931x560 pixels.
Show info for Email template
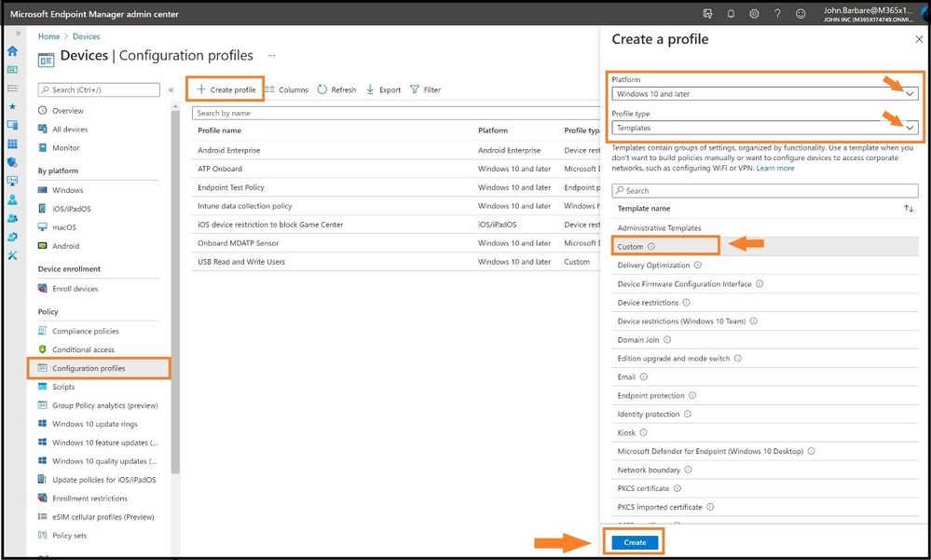point(644,376)
